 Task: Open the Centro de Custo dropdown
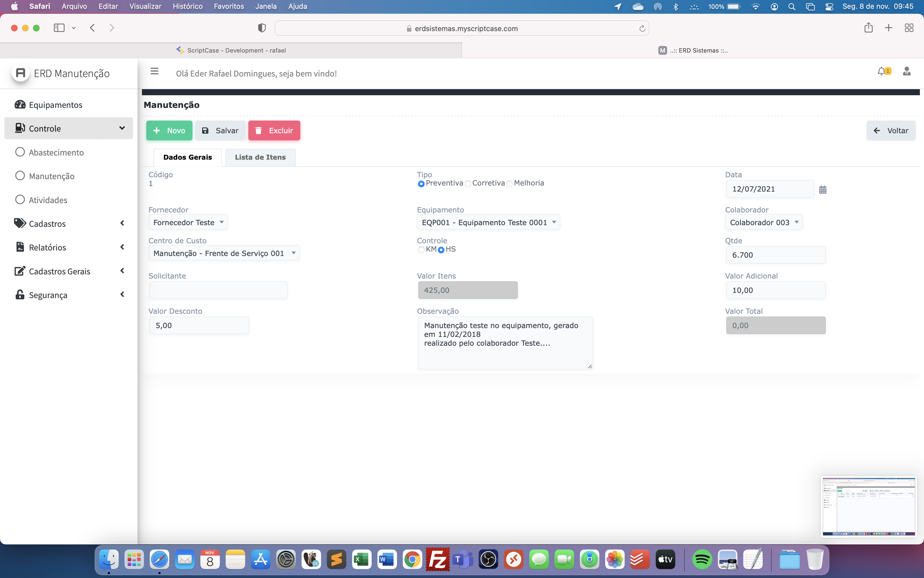coord(224,253)
